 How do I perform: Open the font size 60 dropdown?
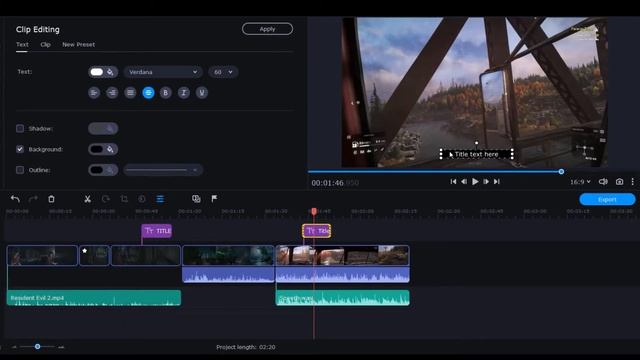tap(223, 72)
